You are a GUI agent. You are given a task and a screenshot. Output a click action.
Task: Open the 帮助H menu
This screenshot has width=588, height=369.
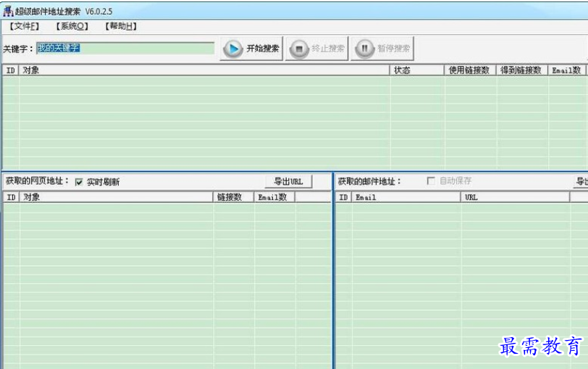(x=121, y=26)
